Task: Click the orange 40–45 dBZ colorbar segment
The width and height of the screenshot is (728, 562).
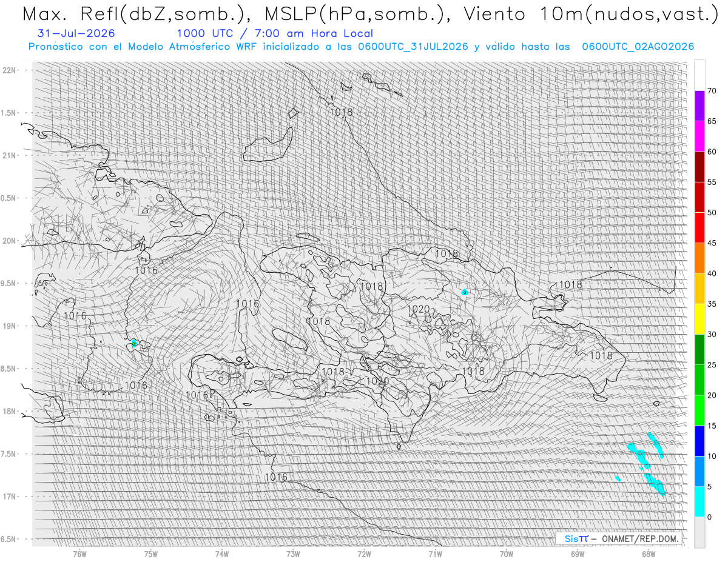Action: [699, 258]
